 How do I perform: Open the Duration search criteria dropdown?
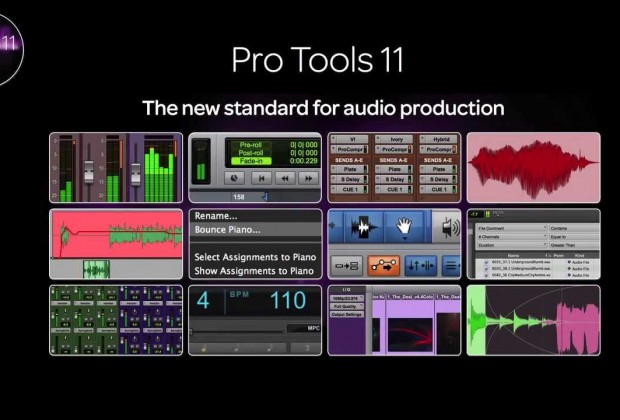click(512, 245)
